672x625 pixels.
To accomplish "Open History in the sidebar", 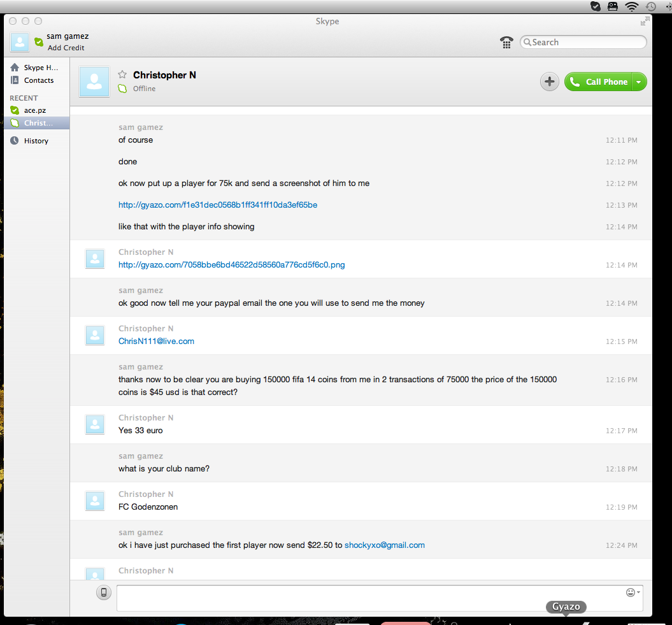I will click(x=36, y=141).
